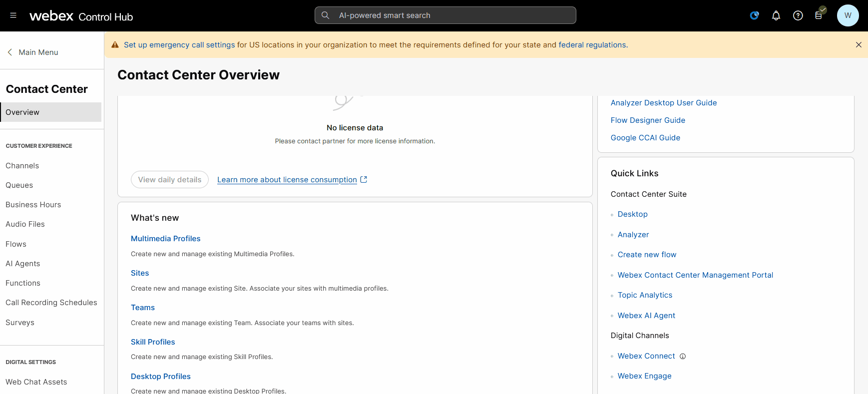Screen dimensions: 868x394
Task: Open the help question mark icon
Action: point(798,15)
